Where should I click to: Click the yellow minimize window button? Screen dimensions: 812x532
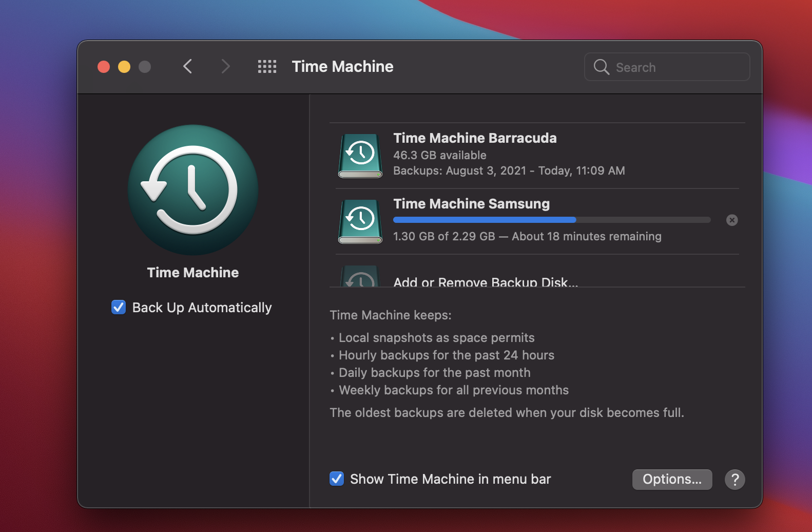tap(124, 67)
